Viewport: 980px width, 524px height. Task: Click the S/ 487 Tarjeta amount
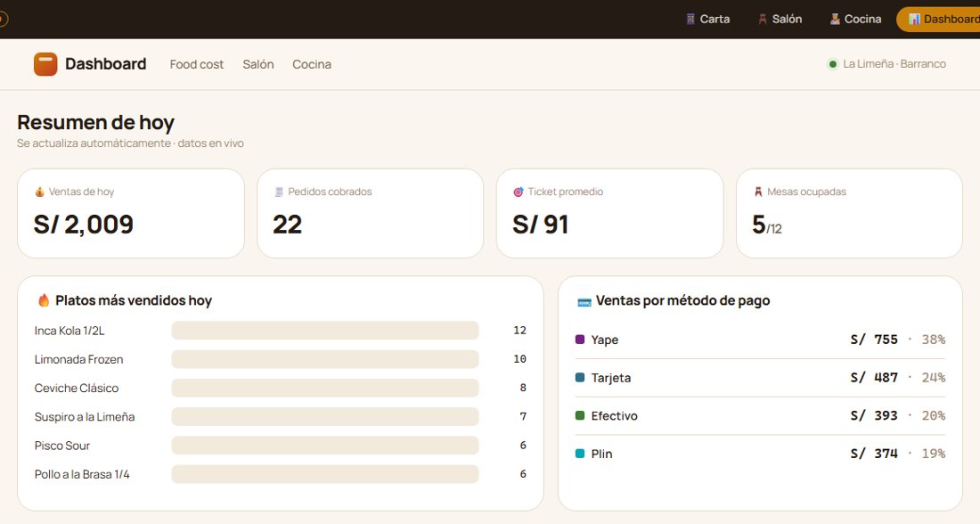coord(874,378)
